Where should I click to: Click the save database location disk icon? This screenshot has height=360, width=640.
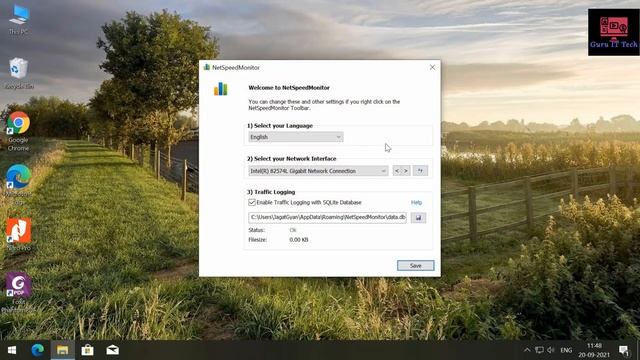418,218
